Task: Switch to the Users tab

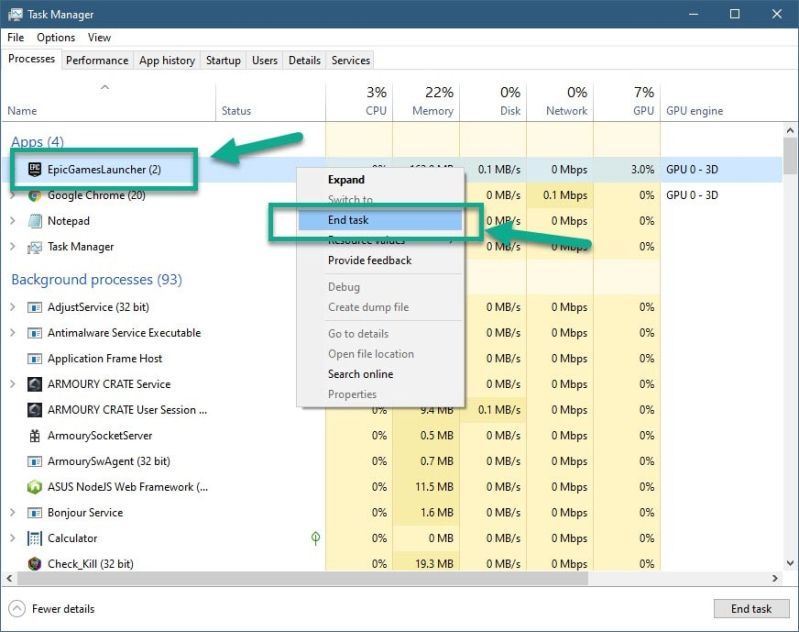Action: [x=264, y=60]
